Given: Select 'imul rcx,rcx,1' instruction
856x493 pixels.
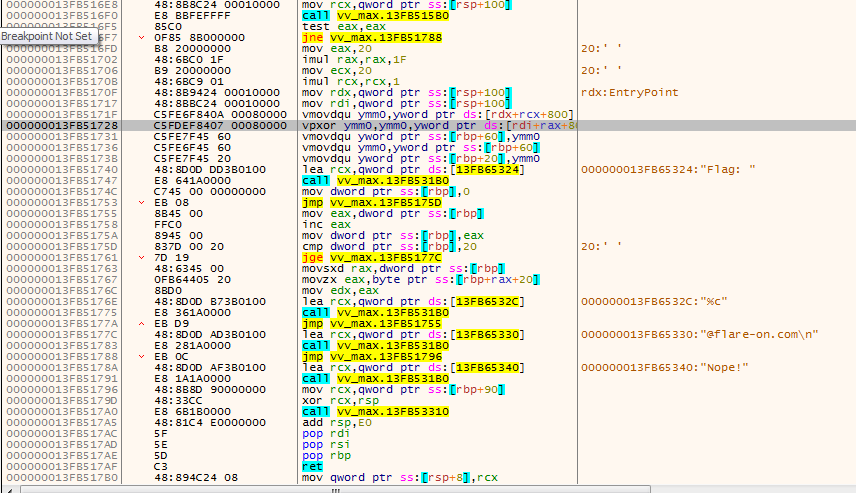Looking at the screenshot, I should [x=351, y=81].
